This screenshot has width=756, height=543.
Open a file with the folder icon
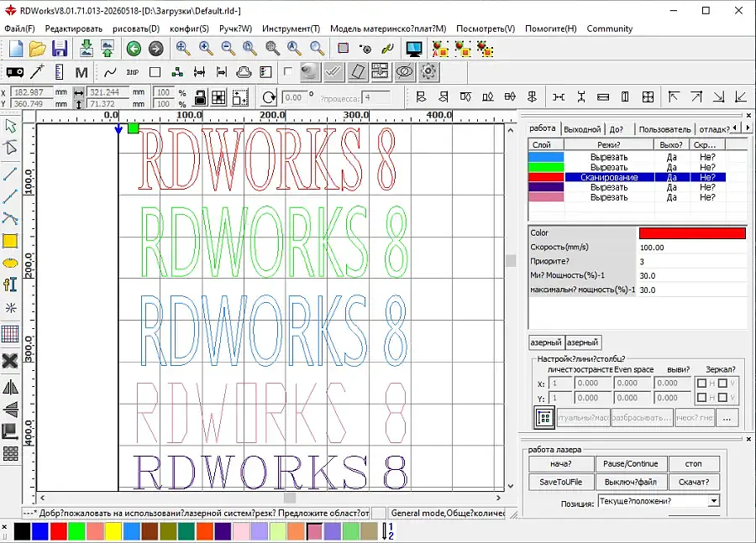tap(37, 49)
